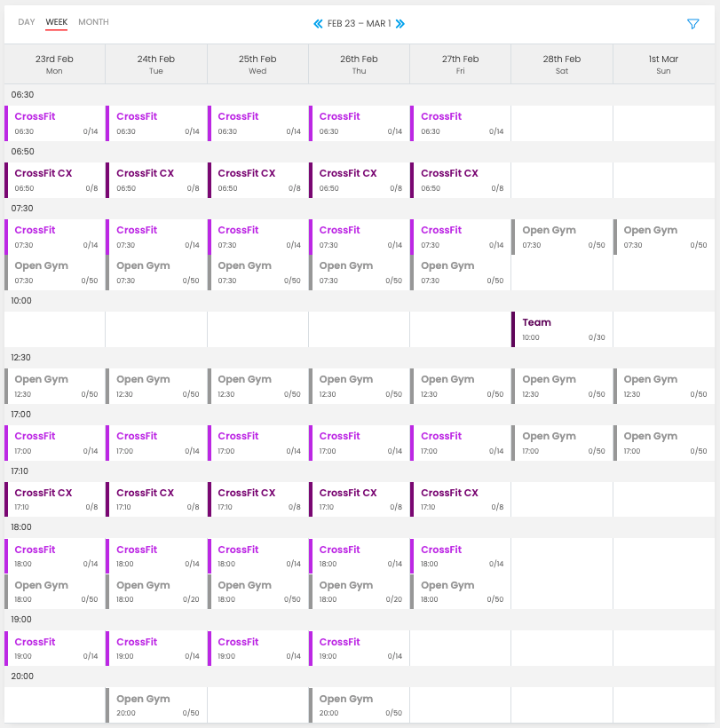The width and height of the screenshot is (720, 728).
Task: Select Wednesday 12:30 Open Gym session
Action: point(257,386)
